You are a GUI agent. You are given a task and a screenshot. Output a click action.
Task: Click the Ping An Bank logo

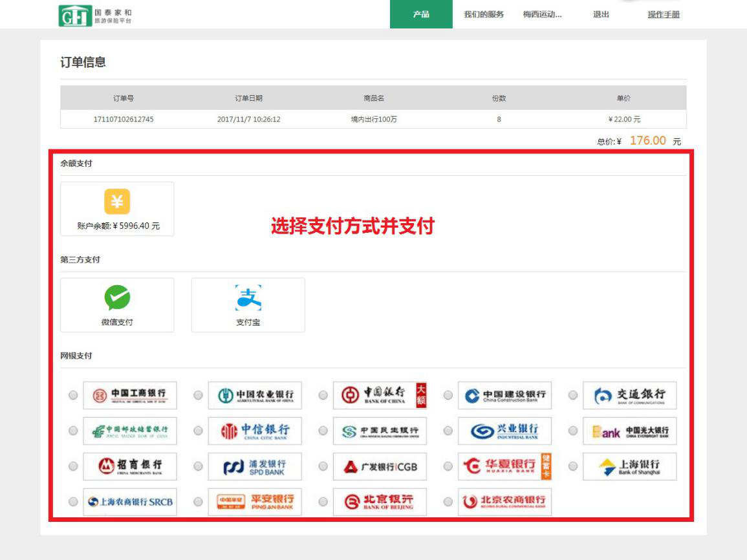coord(255,502)
